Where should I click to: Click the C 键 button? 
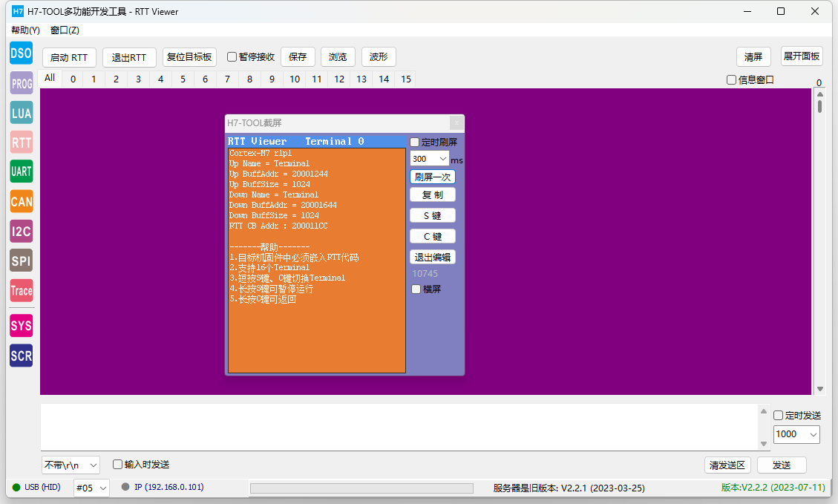tap(433, 236)
